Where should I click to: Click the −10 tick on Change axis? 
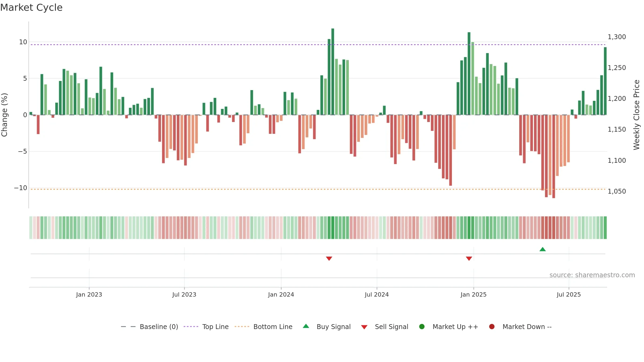pos(21,188)
